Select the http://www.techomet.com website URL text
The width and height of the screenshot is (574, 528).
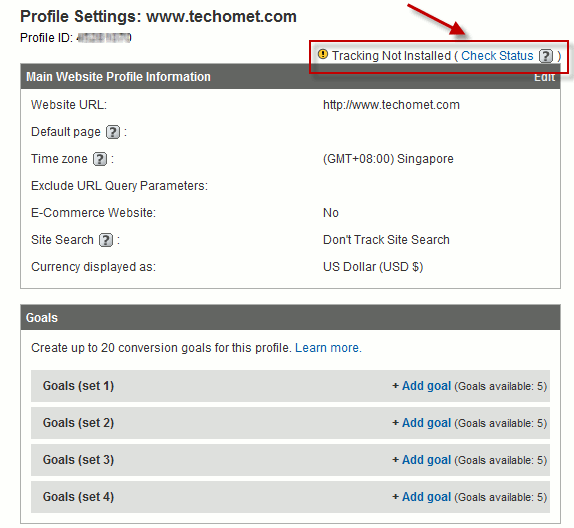pos(391,105)
